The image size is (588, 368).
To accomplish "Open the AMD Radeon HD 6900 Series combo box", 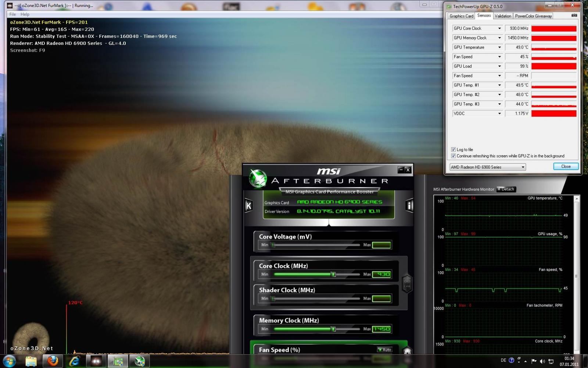I will pos(488,167).
